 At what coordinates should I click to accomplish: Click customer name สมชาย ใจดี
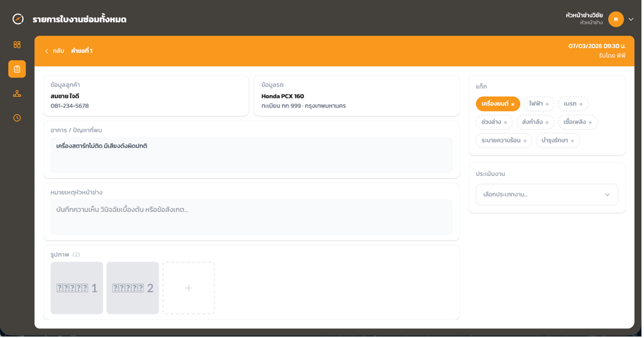[65, 96]
